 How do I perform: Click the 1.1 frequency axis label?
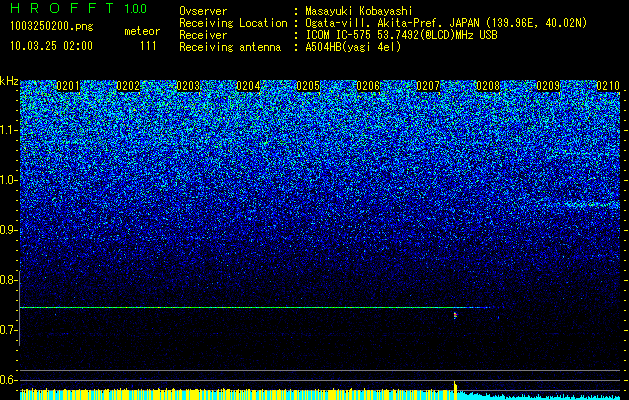[8, 130]
